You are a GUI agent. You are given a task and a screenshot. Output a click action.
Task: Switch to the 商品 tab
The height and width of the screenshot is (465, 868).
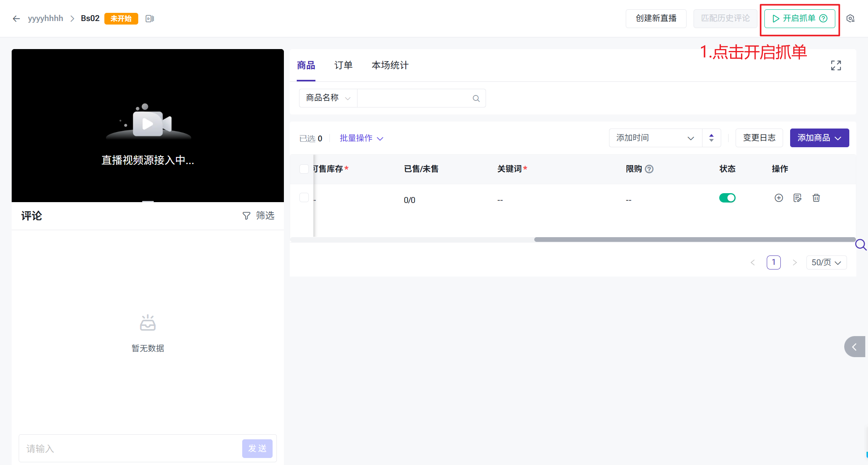click(306, 65)
